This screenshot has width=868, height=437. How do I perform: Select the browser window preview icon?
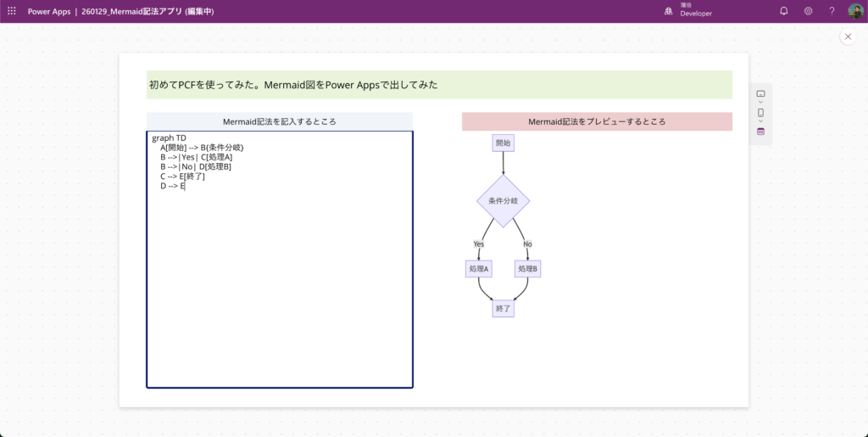[760, 132]
